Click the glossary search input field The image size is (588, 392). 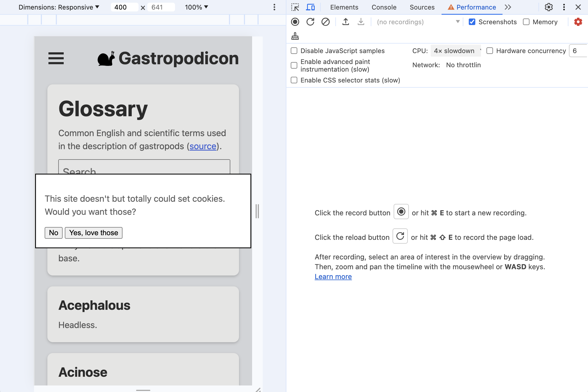pyautogui.click(x=143, y=171)
